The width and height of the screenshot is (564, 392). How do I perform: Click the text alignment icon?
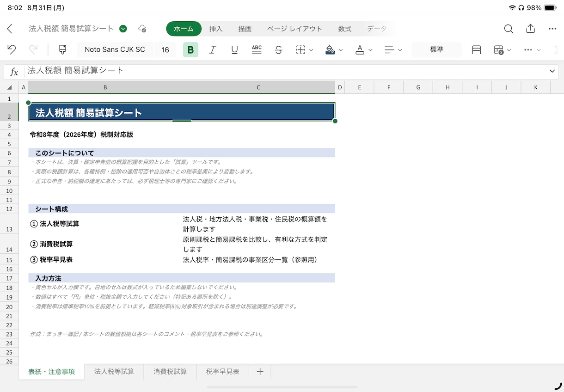point(389,49)
